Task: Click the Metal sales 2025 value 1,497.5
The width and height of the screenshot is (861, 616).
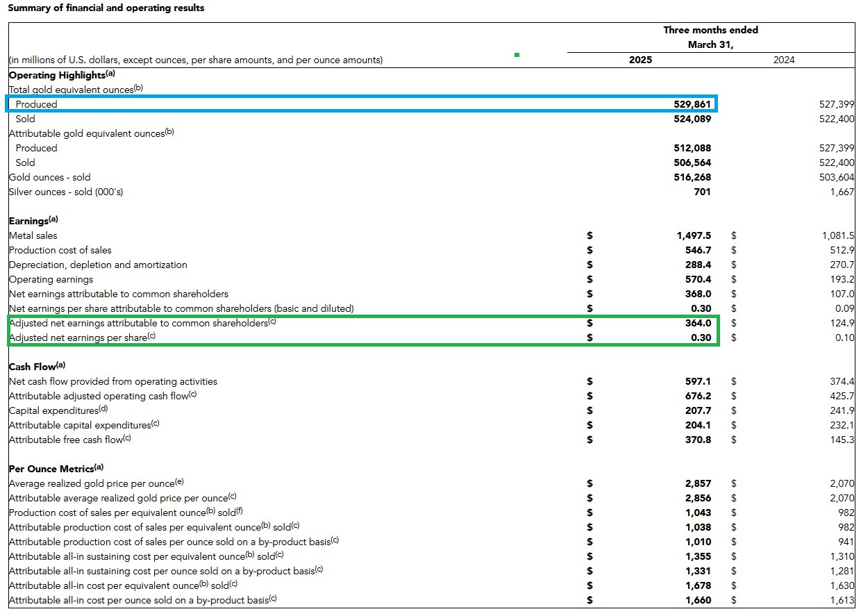Action: 691,235
